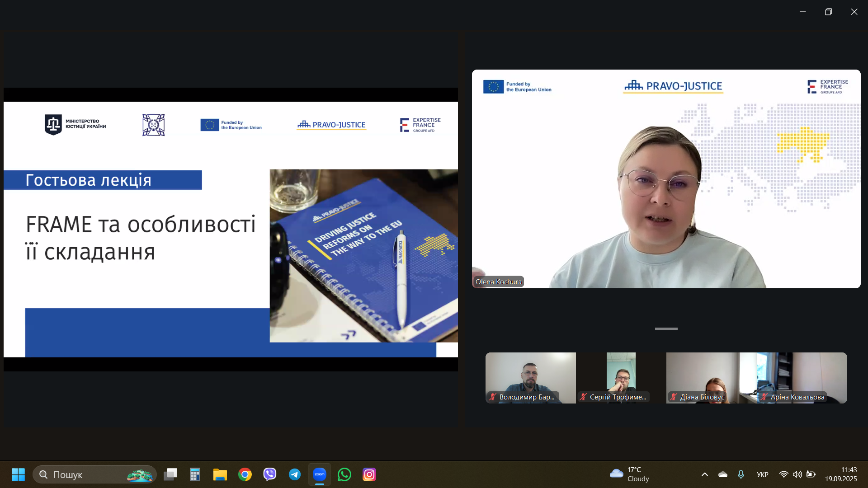Viewport: 868px width, 488px height.
Task: Open volume control in system tray
Action: click(797, 474)
